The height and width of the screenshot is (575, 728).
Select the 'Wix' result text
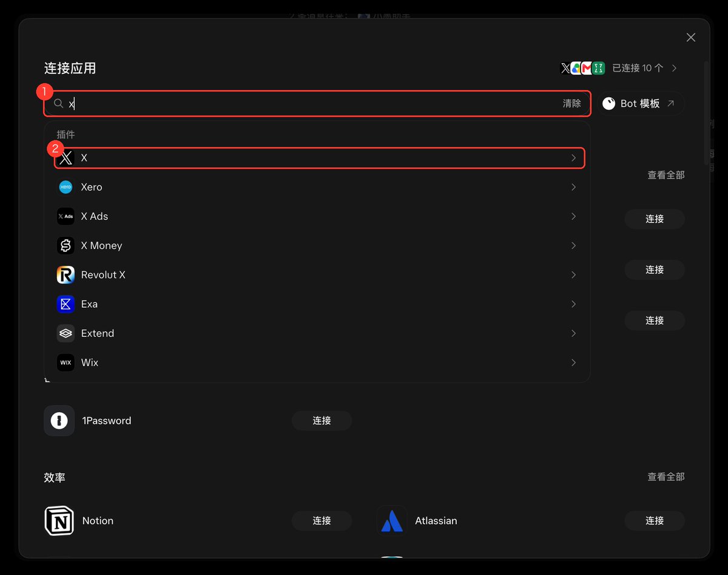[x=90, y=362]
